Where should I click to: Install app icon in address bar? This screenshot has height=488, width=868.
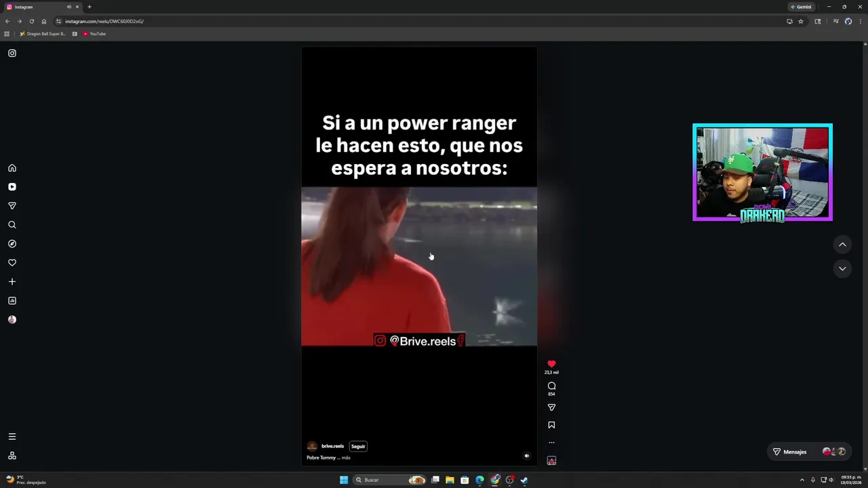click(789, 21)
